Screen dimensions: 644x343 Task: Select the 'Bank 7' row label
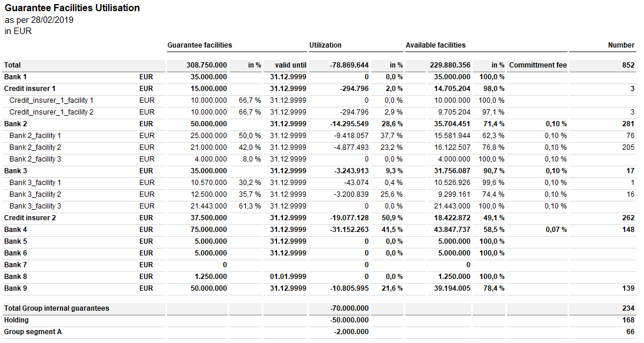click(x=15, y=265)
